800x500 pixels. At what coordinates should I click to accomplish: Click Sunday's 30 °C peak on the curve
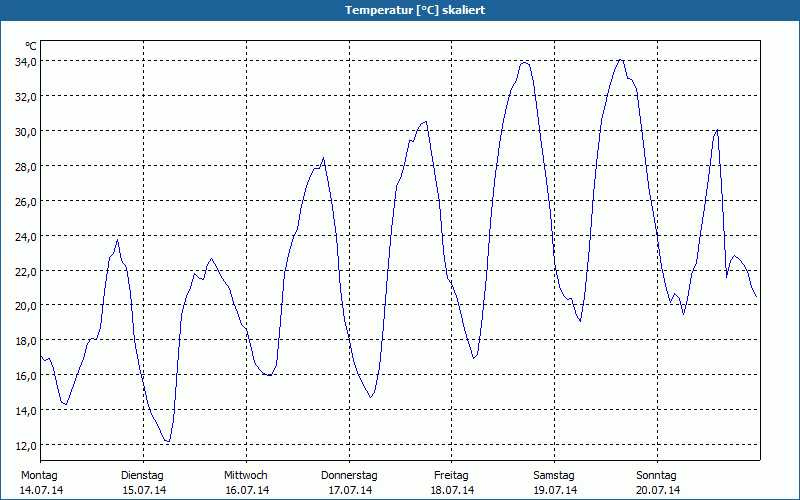coord(717,130)
